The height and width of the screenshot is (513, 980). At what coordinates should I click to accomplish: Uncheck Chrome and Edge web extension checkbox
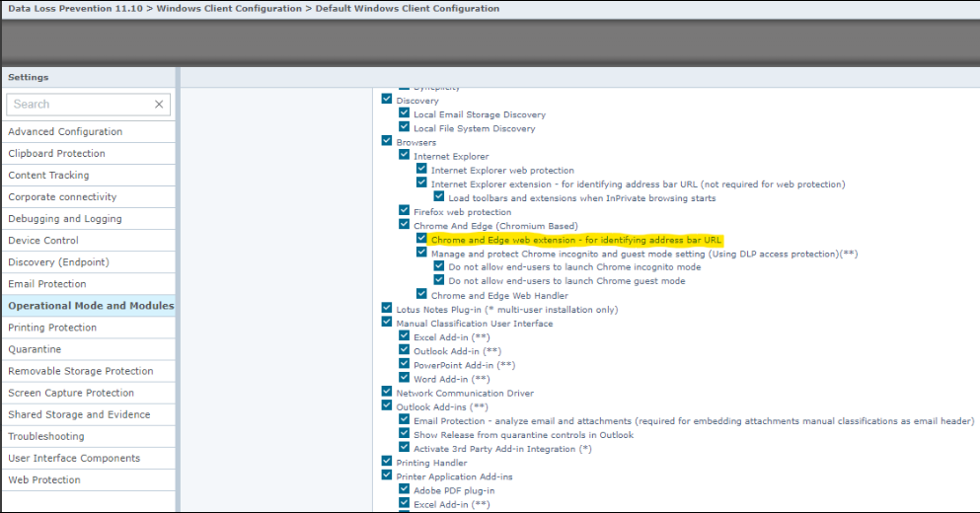pyautogui.click(x=421, y=240)
